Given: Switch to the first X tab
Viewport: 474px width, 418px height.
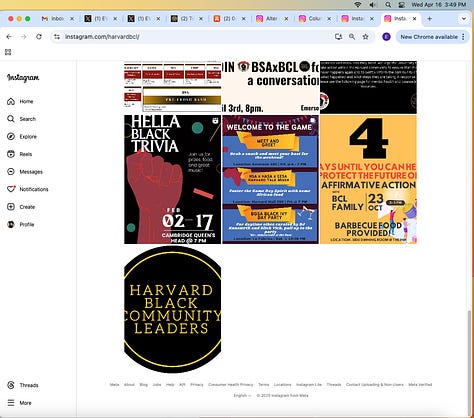Looking at the screenshot, I should [x=101, y=19].
